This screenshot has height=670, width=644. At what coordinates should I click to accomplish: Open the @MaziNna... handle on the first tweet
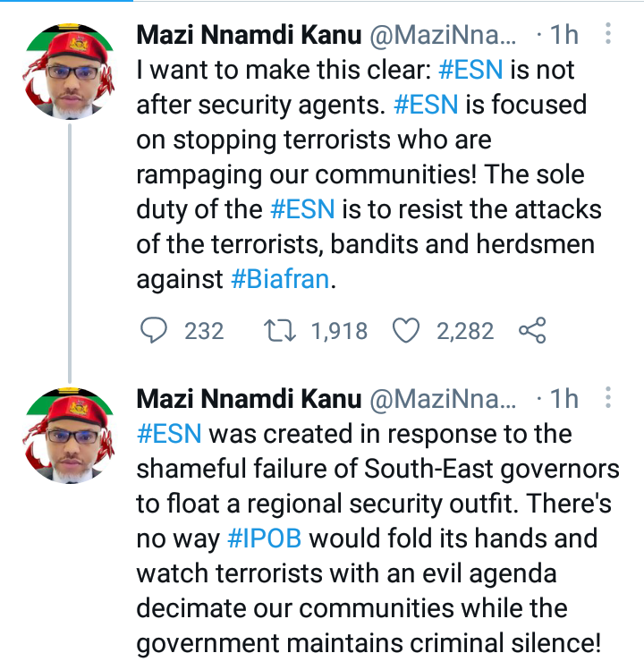(443, 35)
